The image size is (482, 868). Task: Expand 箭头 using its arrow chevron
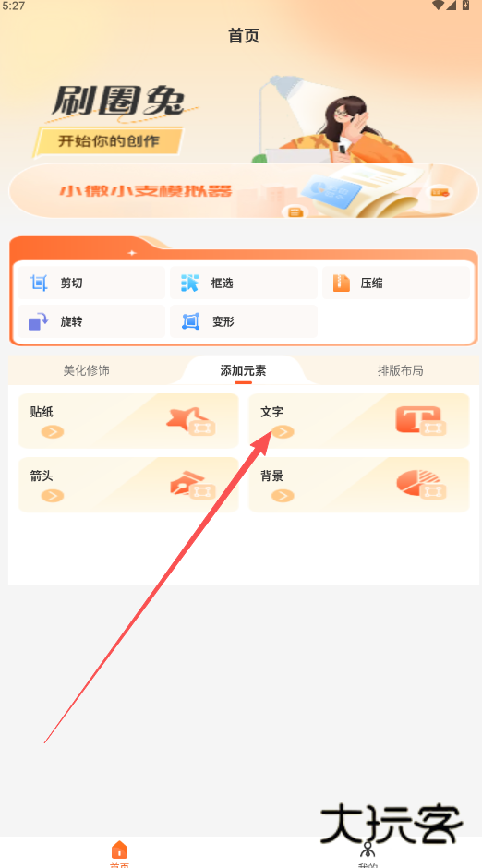[53, 496]
